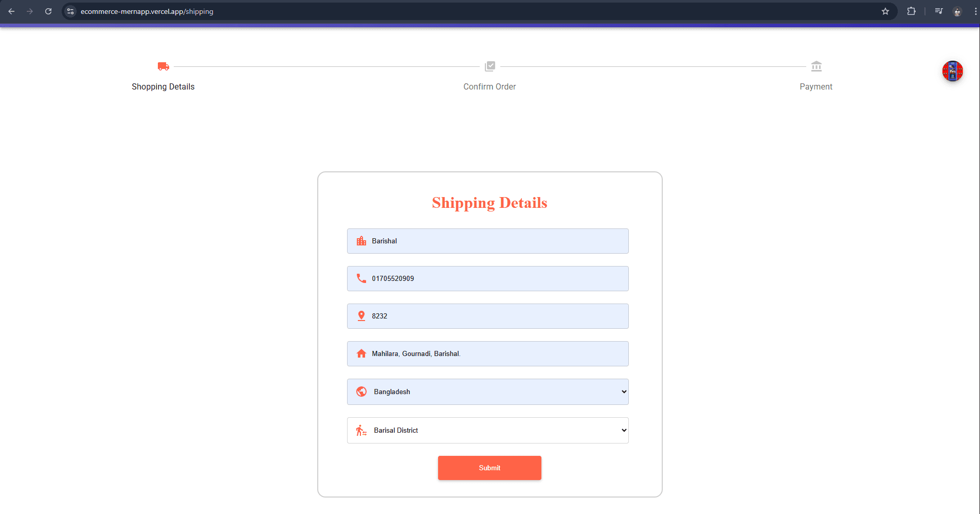The height and width of the screenshot is (514, 980).
Task: Click the city building icon beside Barishal
Action: [x=361, y=241]
